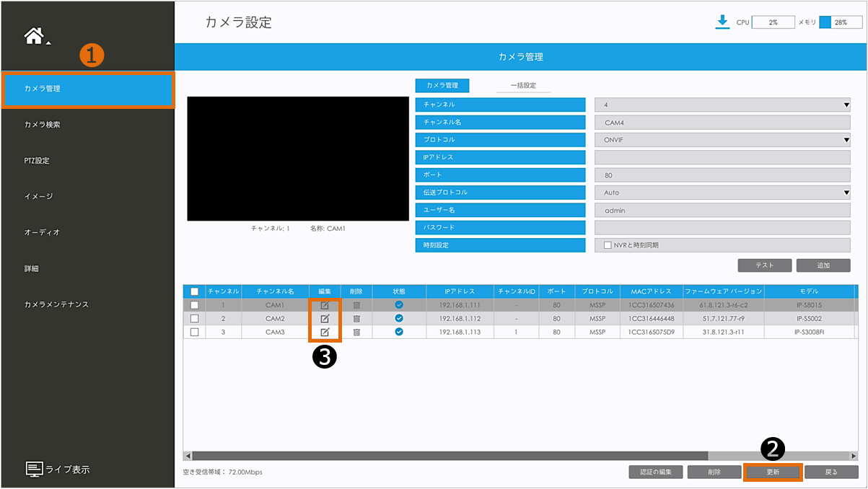Screen dimensions: 868x489
Task: Click the テスト button
Action: click(x=764, y=265)
